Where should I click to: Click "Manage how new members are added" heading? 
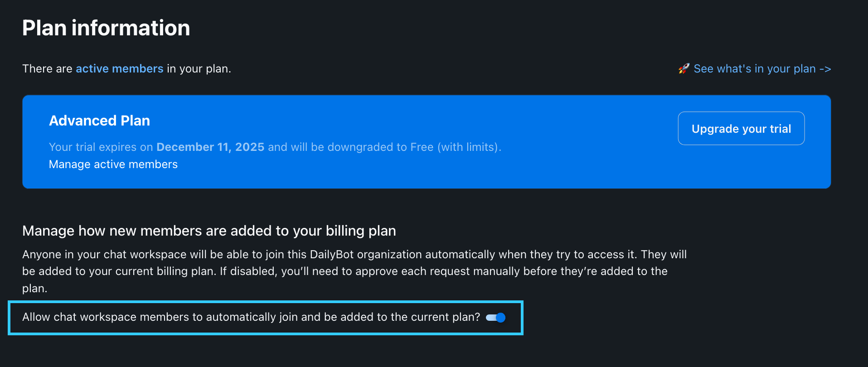pos(209,231)
